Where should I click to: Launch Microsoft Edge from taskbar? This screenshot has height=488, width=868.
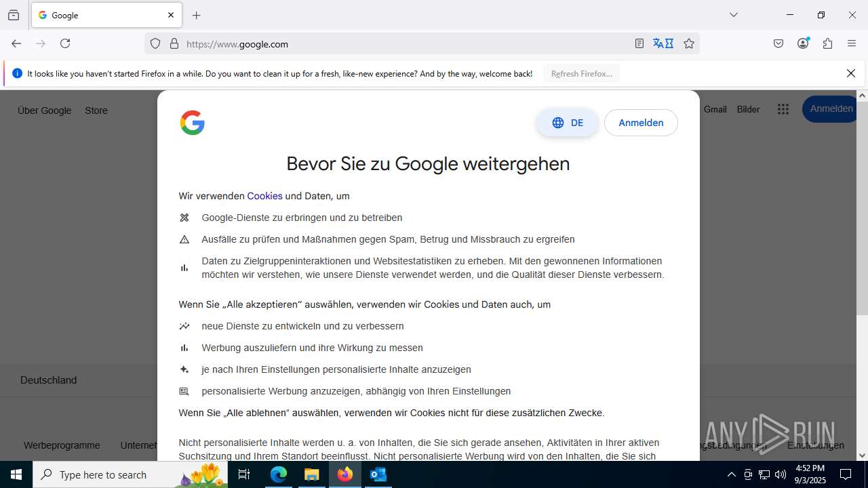tap(279, 474)
